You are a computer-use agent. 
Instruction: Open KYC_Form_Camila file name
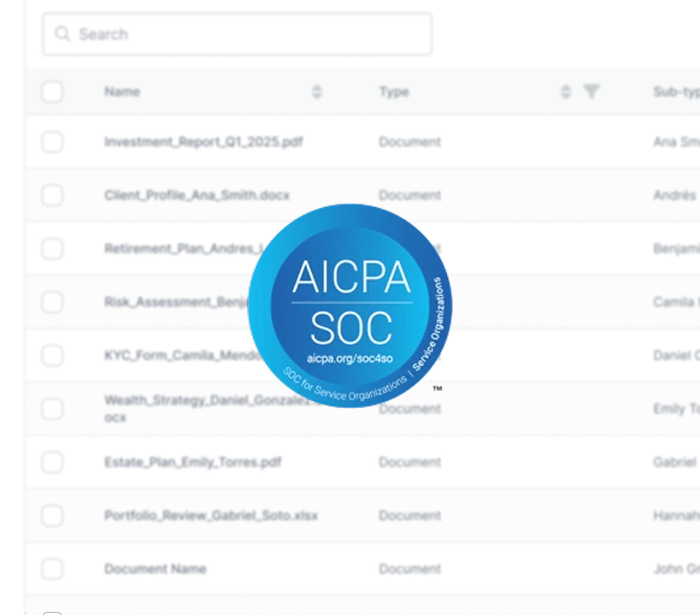coord(183,355)
